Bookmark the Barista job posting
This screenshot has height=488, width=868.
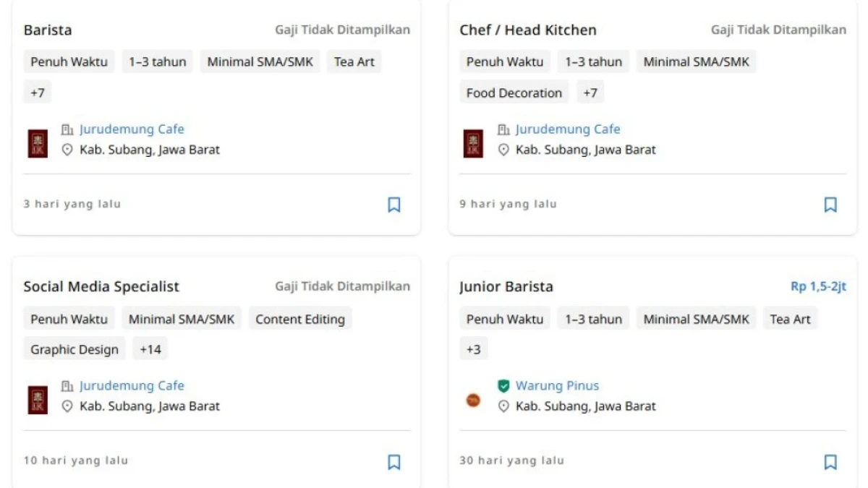click(394, 205)
